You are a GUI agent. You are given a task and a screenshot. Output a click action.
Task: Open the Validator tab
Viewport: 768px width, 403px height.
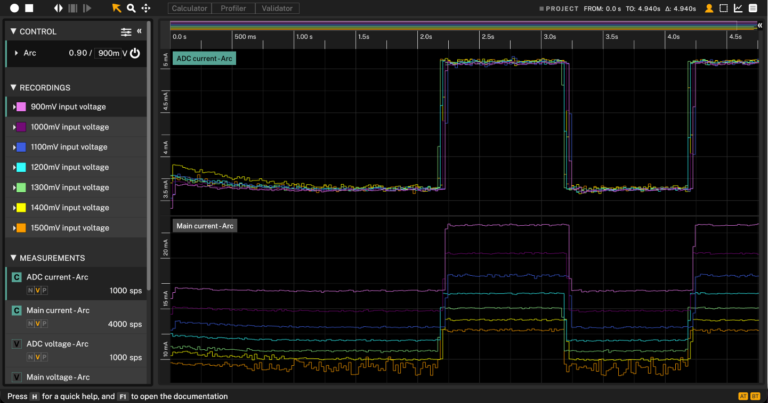pyautogui.click(x=277, y=8)
